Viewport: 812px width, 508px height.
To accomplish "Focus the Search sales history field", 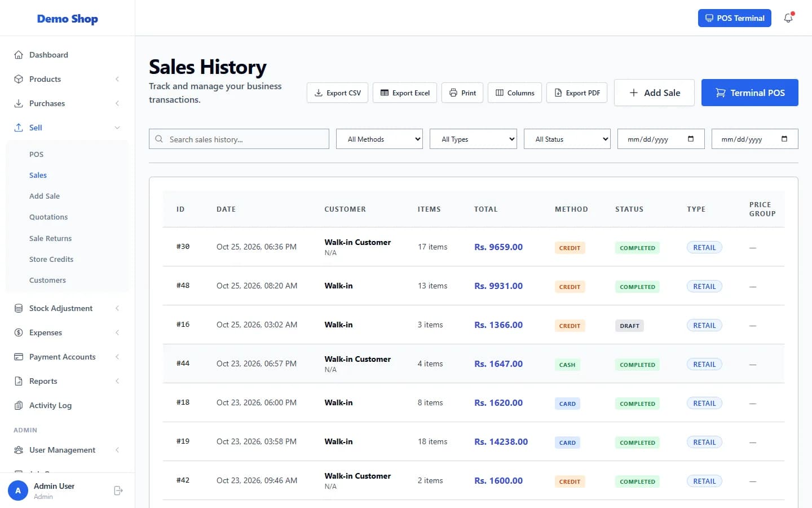I will pyautogui.click(x=239, y=139).
